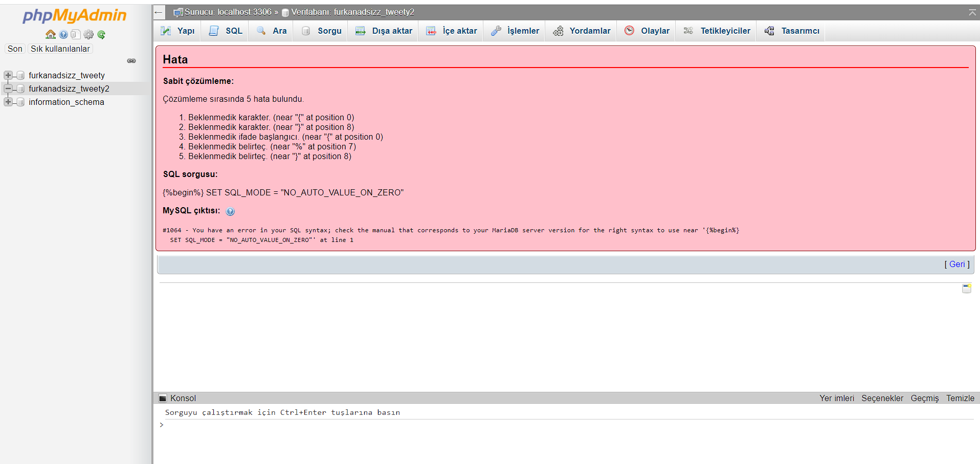Click Konsol title in console bar
The image size is (980, 464).
pos(183,398)
